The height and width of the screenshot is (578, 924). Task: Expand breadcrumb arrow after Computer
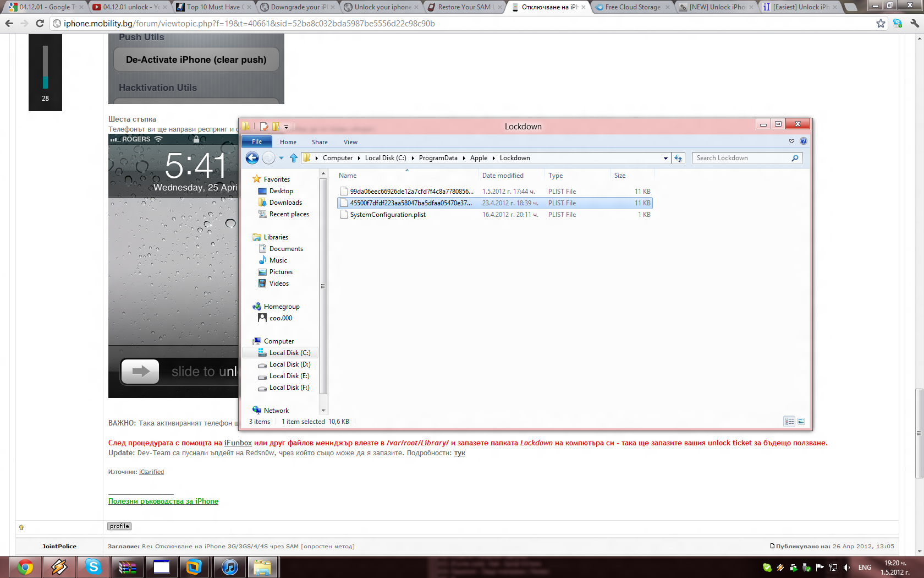(359, 158)
